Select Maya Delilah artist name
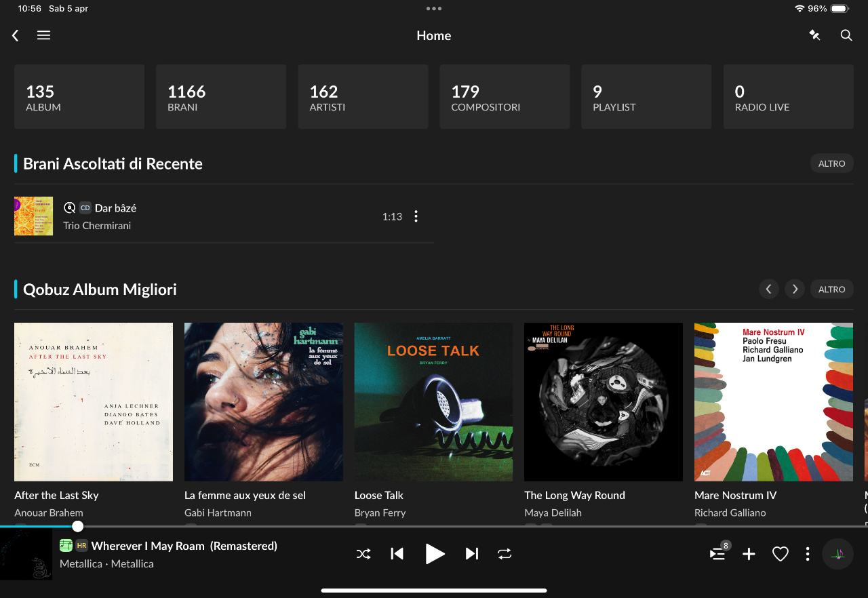This screenshot has width=868, height=598. point(553,513)
